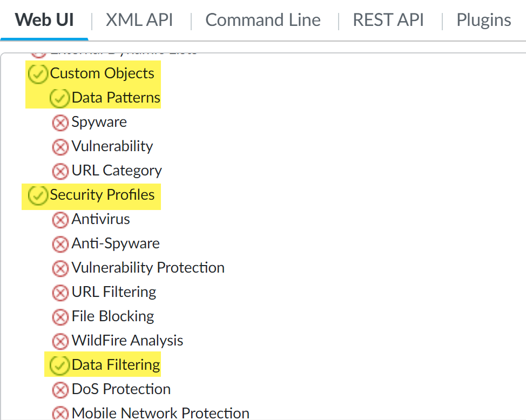The image size is (526, 420).
Task: Click the Data Filtering label
Action: point(116,365)
